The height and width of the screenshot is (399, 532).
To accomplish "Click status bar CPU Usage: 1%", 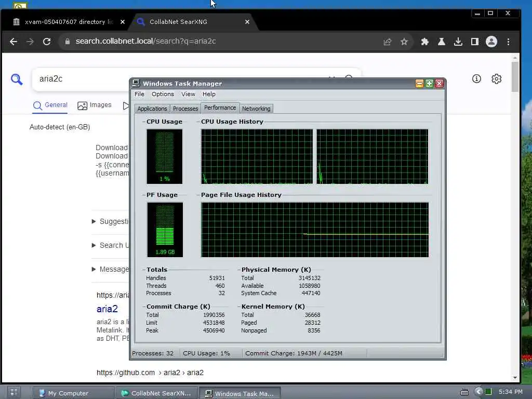I will (206, 353).
